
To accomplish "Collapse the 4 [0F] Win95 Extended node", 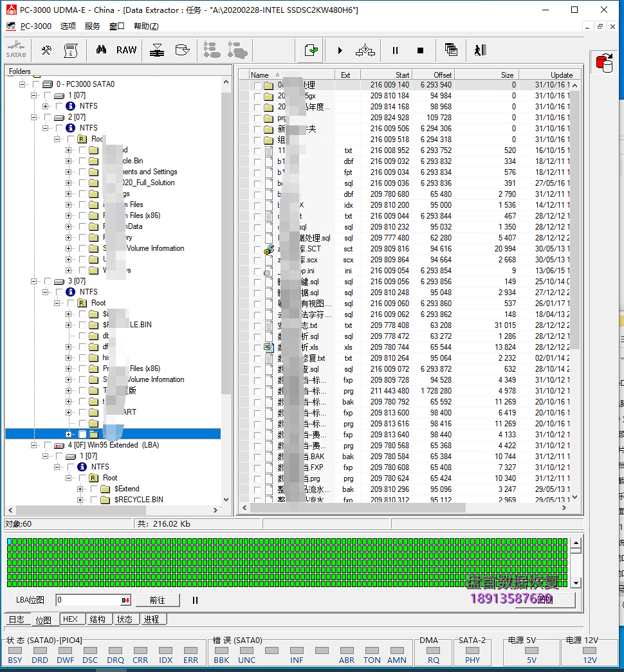I will 33,445.
